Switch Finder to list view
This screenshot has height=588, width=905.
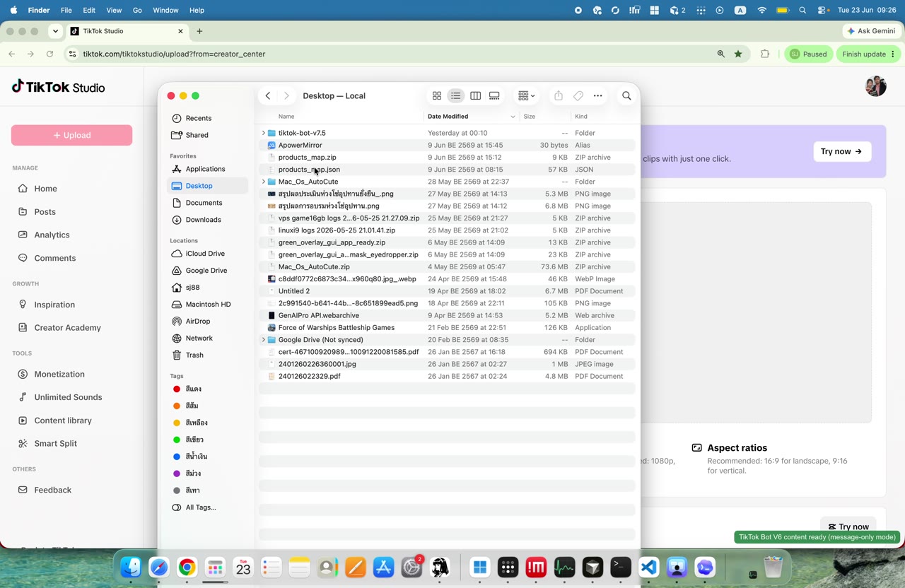point(456,96)
